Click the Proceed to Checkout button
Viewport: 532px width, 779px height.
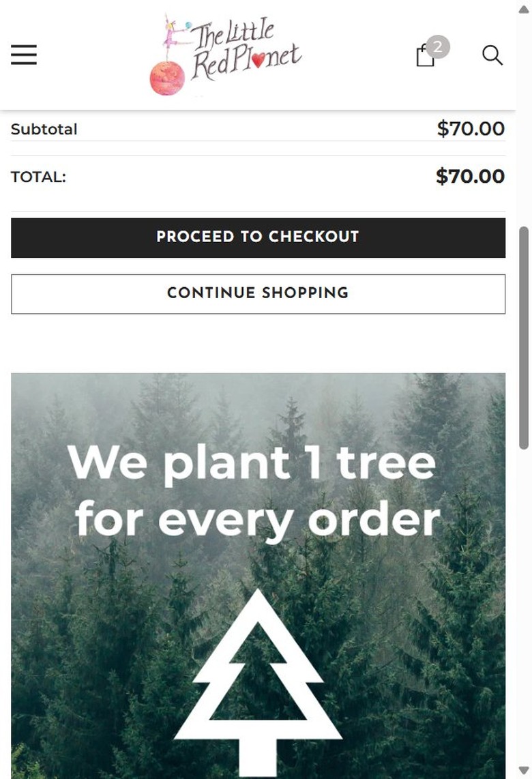click(x=258, y=237)
